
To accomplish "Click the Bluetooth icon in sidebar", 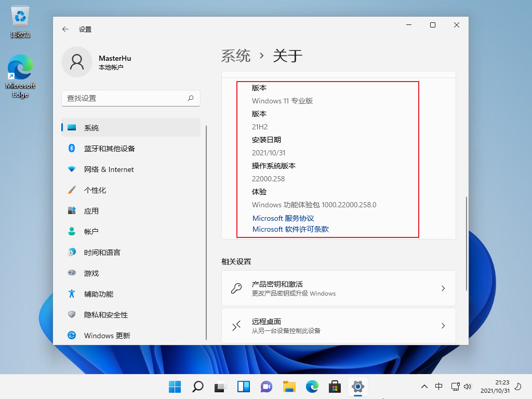I will [x=72, y=148].
